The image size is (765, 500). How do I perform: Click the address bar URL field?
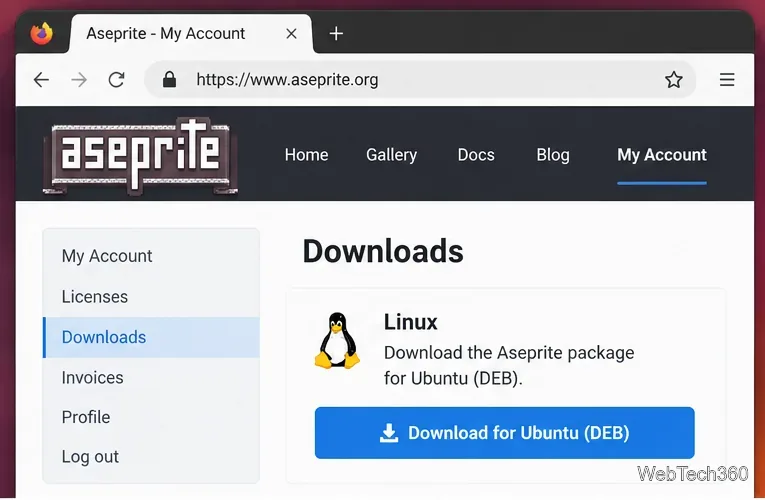[420, 80]
